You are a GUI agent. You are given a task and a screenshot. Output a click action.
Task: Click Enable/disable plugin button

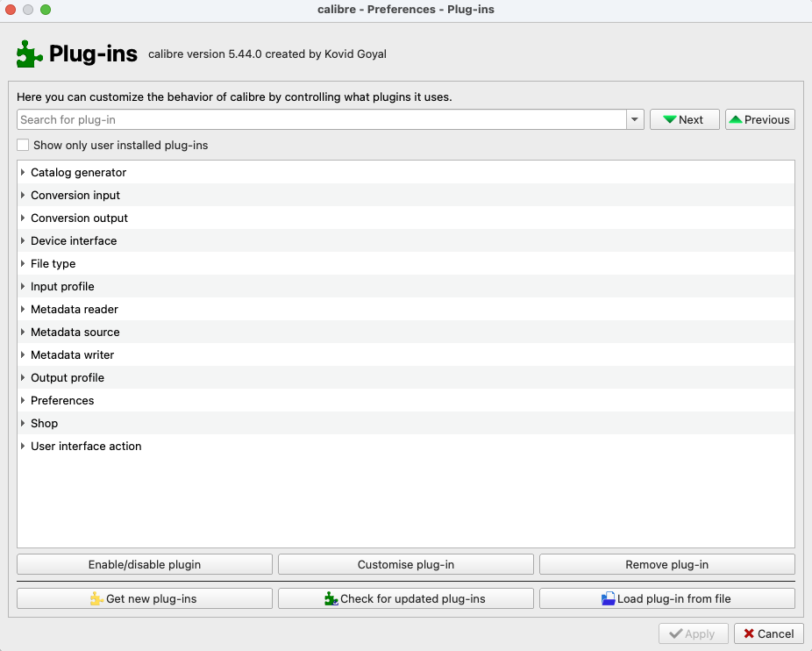(144, 565)
